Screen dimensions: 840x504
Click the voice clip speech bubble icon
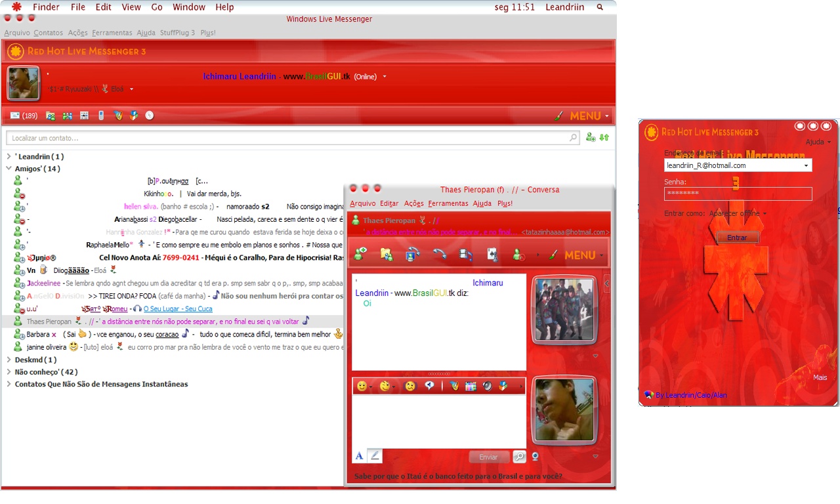tap(429, 386)
